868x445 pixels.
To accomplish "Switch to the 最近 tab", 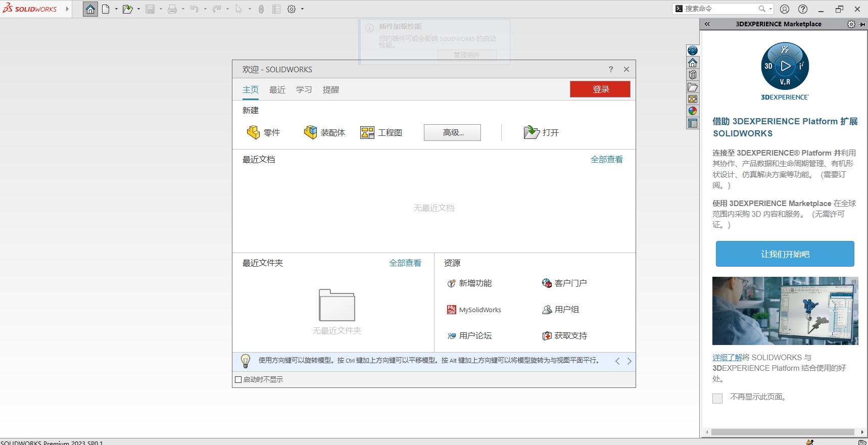I will [x=277, y=90].
